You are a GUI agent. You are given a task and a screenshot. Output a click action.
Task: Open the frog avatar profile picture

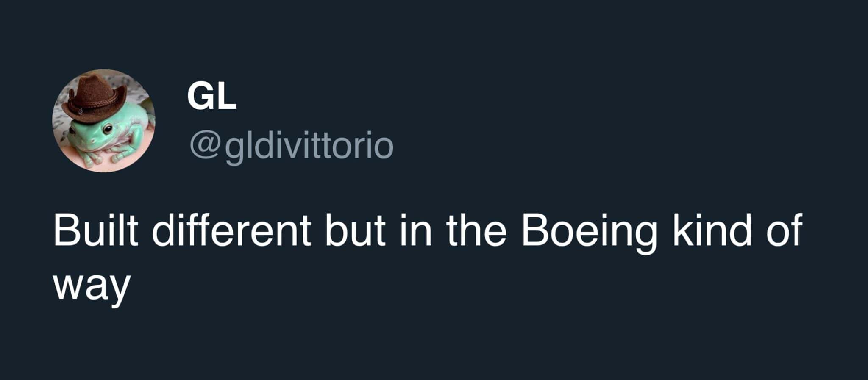click(103, 120)
